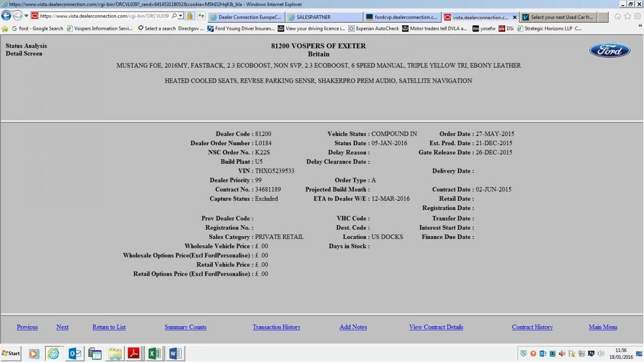Open Favorites star icon at top right
The height and width of the screenshot is (362, 644).
coord(627,16)
